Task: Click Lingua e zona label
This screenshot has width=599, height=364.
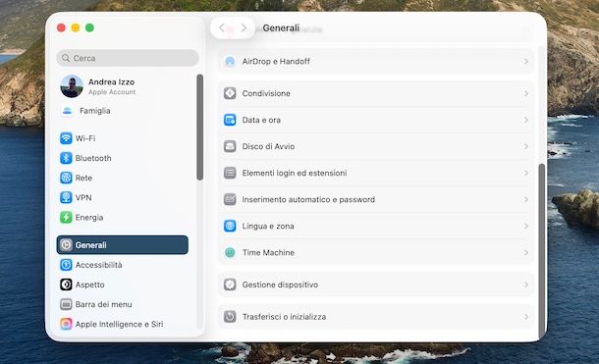Action: pyautogui.click(x=268, y=226)
